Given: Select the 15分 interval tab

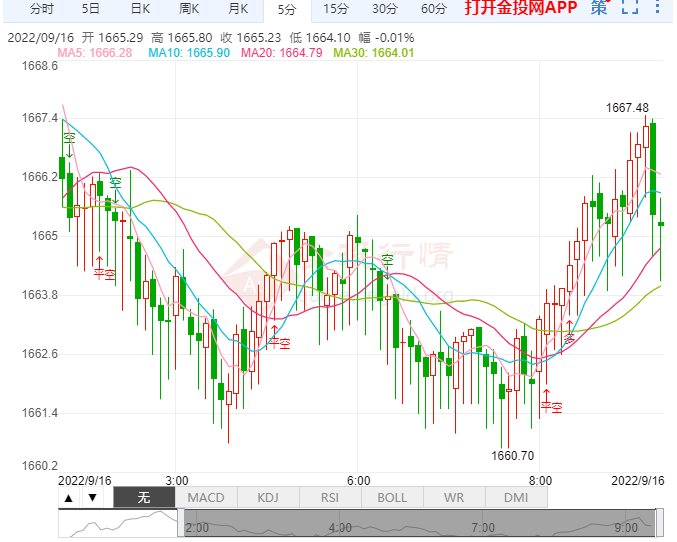Looking at the screenshot, I should point(335,9).
